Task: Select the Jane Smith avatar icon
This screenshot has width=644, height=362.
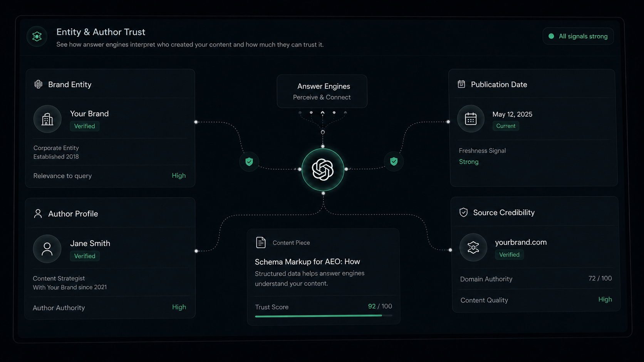Action: (x=47, y=249)
